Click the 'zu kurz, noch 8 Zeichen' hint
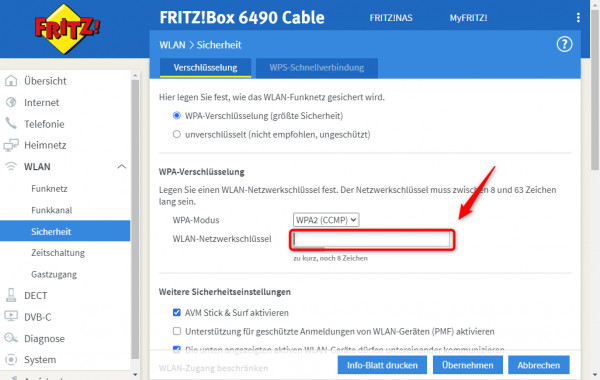Image resolution: width=600 pixels, height=380 pixels. pos(330,258)
